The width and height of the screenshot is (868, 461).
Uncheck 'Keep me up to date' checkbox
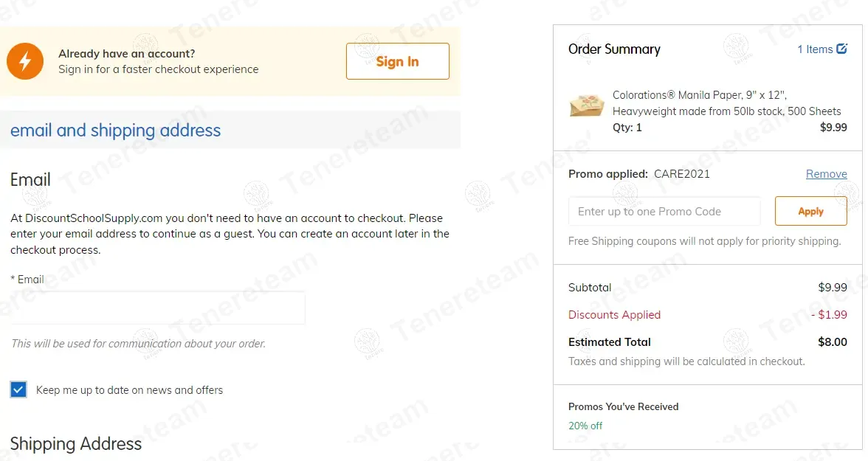click(x=18, y=389)
